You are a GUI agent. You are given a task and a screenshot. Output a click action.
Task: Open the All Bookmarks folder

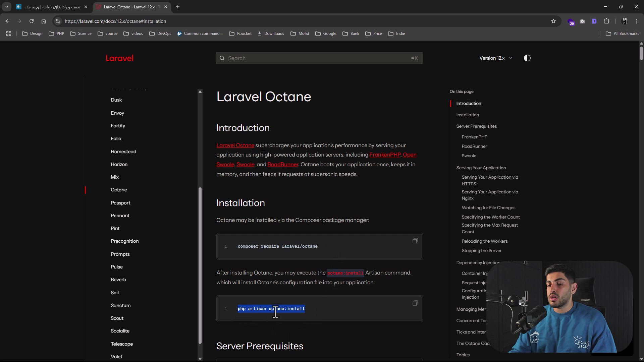pyautogui.click(x=622, y=34)
